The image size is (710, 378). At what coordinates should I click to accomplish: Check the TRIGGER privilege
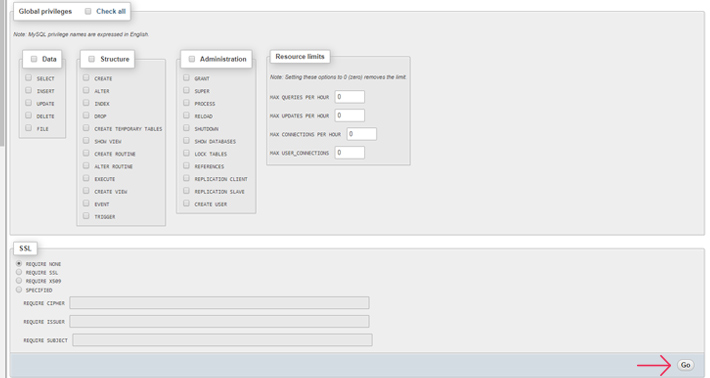86,216
